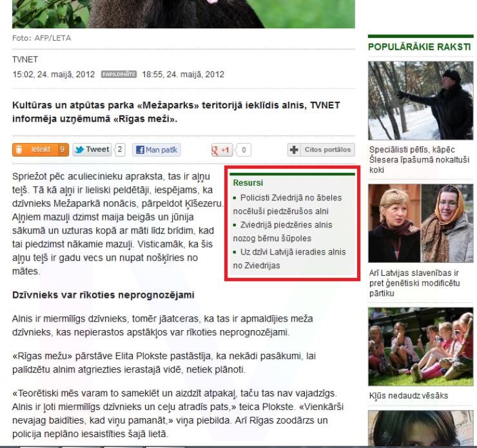Click the Google +1 count bubble
Viewport: 477px width, 448px height.
pyautogui.click(x=245, y=150)
